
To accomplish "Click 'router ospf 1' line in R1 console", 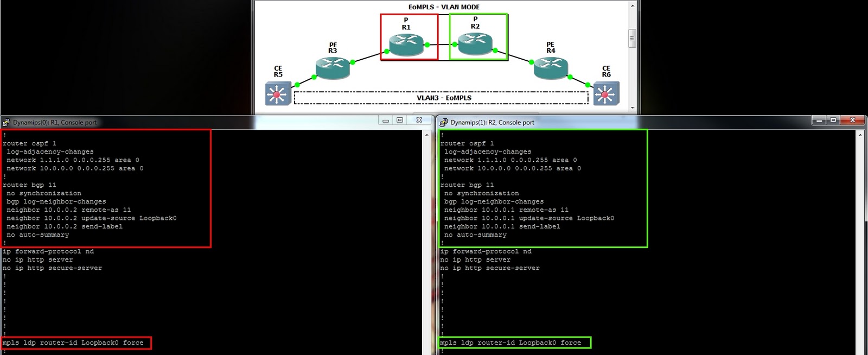I will click(x=29, y=143).
